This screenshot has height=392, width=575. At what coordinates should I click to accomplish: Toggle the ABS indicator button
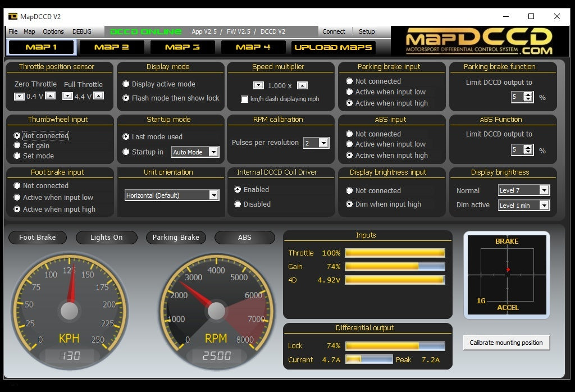pyautogui.click(x=245, y=237)
